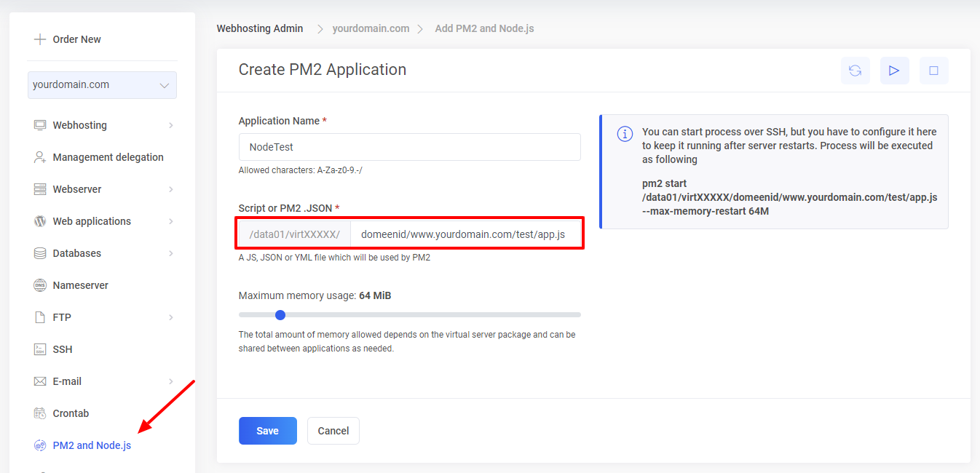Click the Application Name input showing NodeTest
Screen dimensions: 980x473
tap(409, 146)
